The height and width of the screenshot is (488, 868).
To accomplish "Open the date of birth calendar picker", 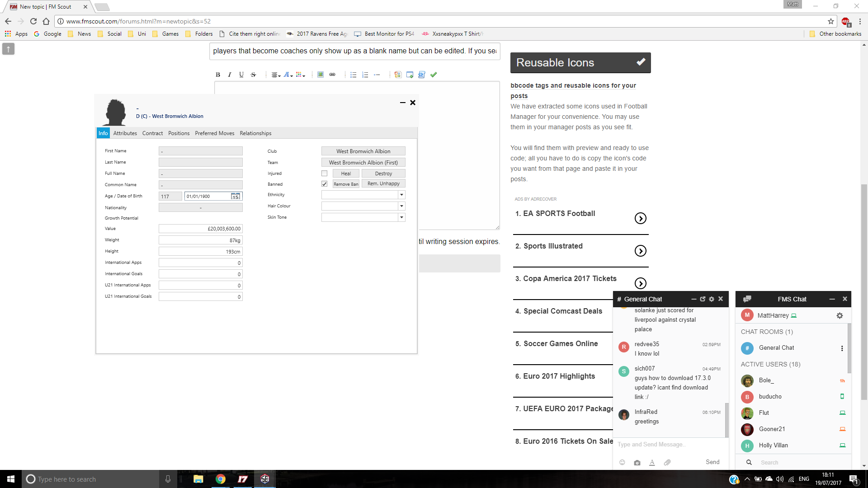I will (x=236, y=197).
